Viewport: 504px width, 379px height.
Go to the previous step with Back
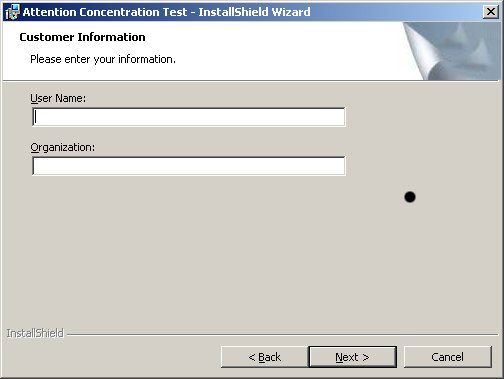(265, 357)
